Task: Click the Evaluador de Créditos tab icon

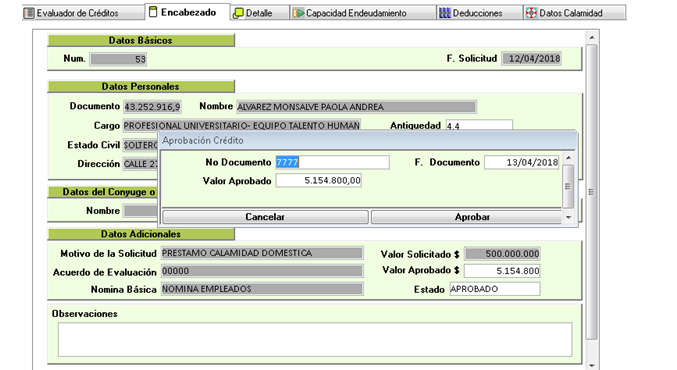Action: (x=29, y=13)
